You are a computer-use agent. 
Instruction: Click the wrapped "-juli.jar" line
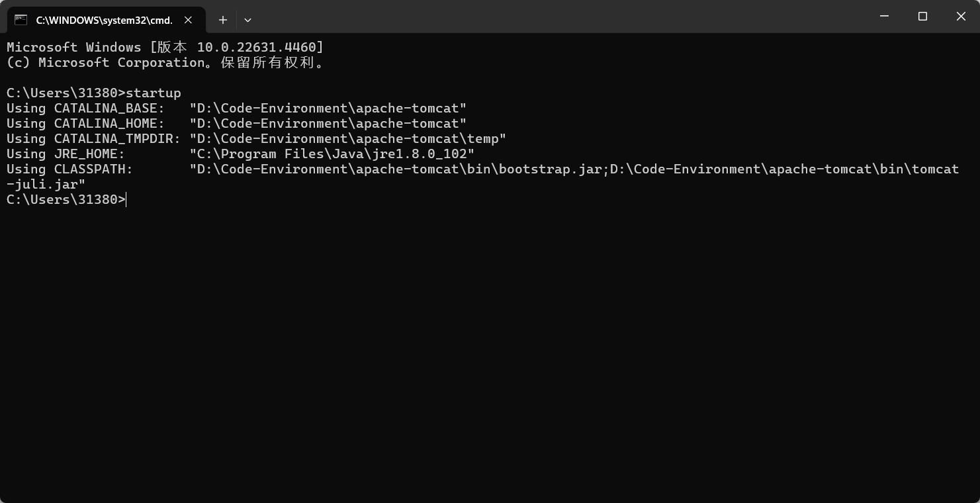[x=46, y=185]
